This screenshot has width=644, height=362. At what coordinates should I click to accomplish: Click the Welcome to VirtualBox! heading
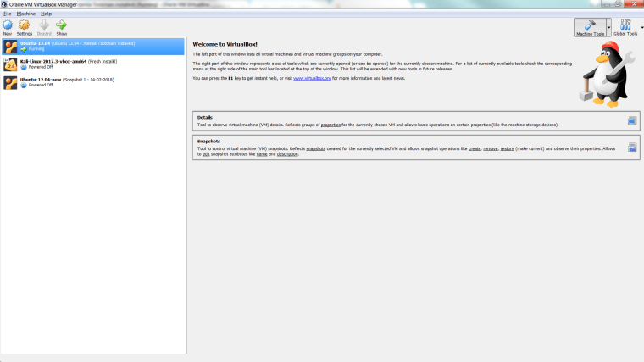(225, 44)
